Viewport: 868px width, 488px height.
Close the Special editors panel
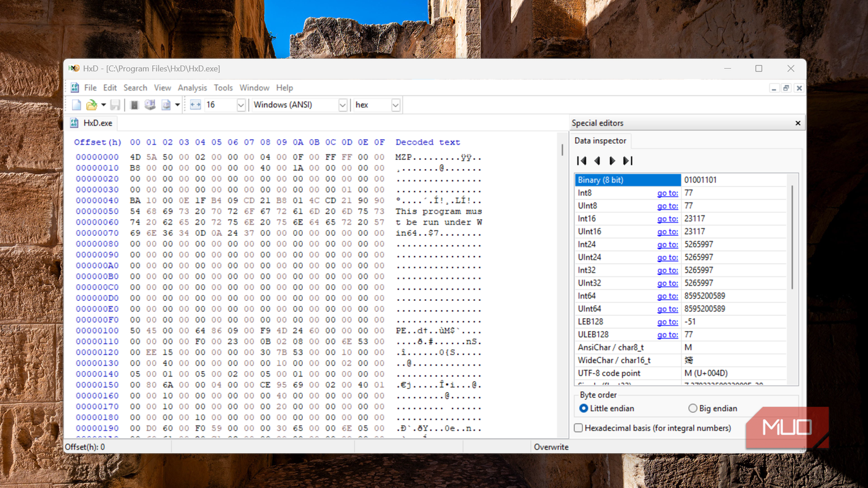[798, 123]
